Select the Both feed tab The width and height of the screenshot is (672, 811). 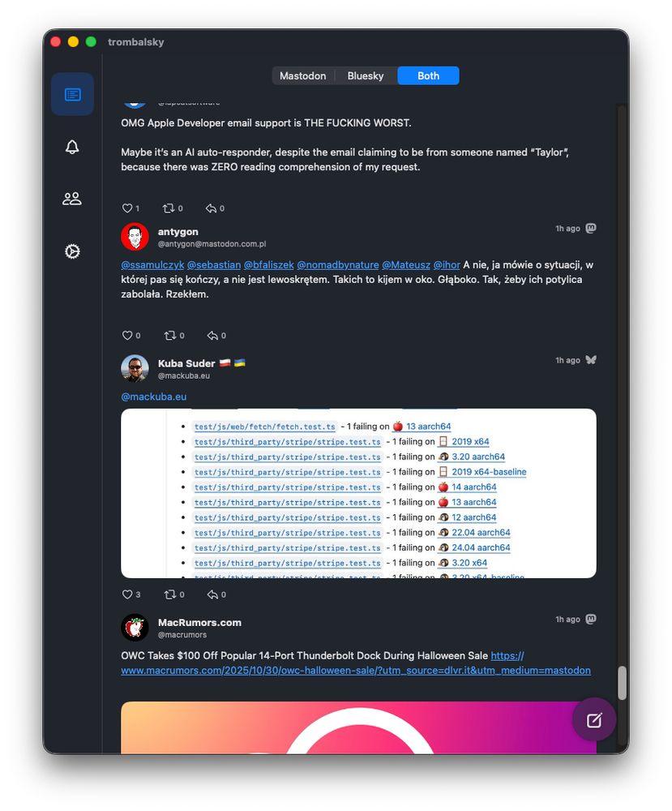tap(428, 76)
